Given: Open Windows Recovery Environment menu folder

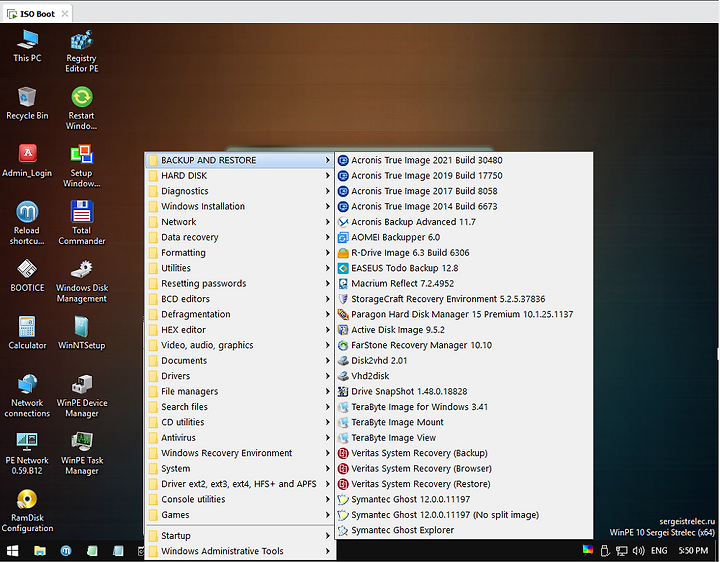Looking at the screenshot, I should tap(239, 453).
